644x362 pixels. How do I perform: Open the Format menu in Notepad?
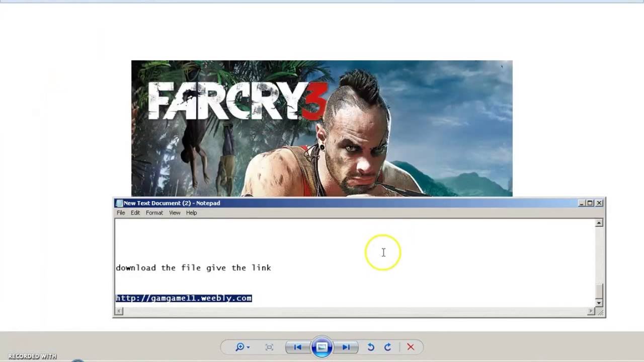[x=154, y=213]
